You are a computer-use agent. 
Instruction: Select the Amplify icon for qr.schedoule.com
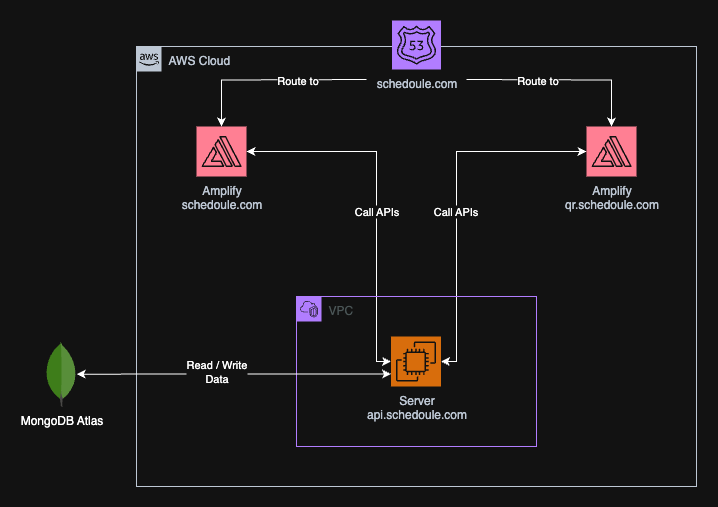click(x=611, y=152)
